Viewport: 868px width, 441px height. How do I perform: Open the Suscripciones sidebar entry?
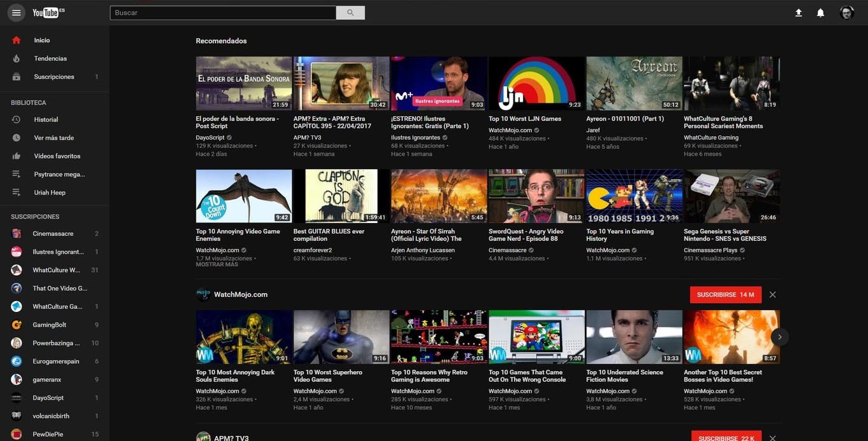(x=53, y=76)
